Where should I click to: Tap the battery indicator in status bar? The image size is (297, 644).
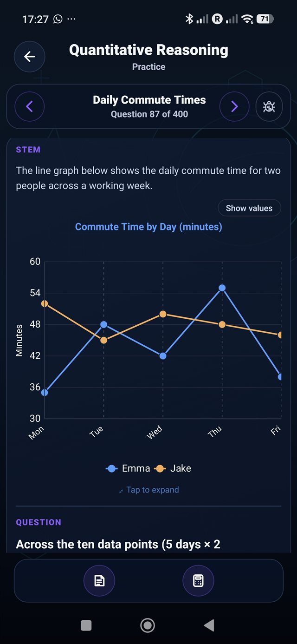[x=265, y=19]
